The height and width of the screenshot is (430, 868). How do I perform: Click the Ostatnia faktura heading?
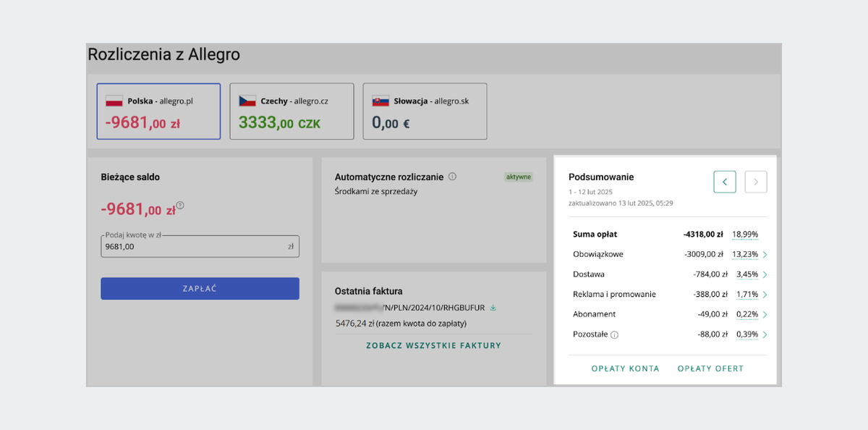pos(369,290)
